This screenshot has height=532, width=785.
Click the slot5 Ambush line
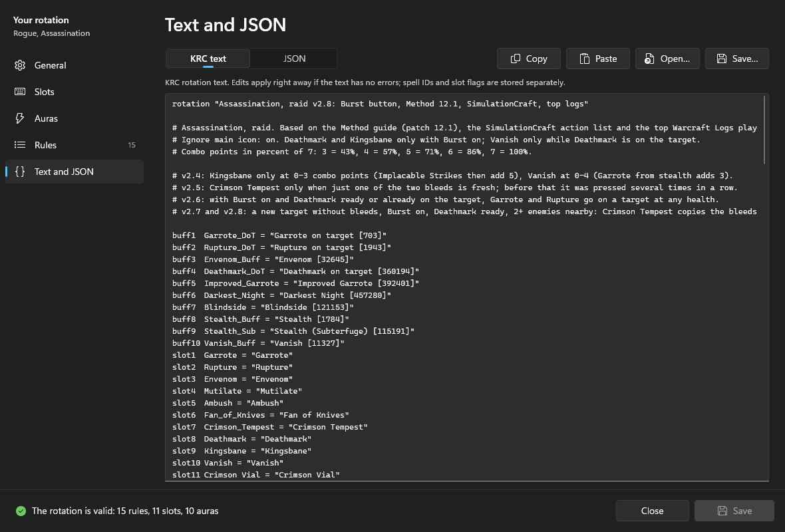coord(228,404)
